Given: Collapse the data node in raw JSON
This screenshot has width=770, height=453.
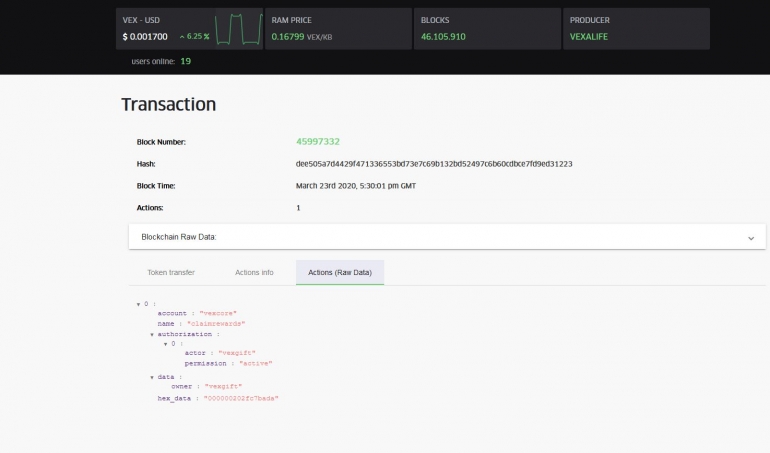Looking at the screenshot, I should (151, 377).
